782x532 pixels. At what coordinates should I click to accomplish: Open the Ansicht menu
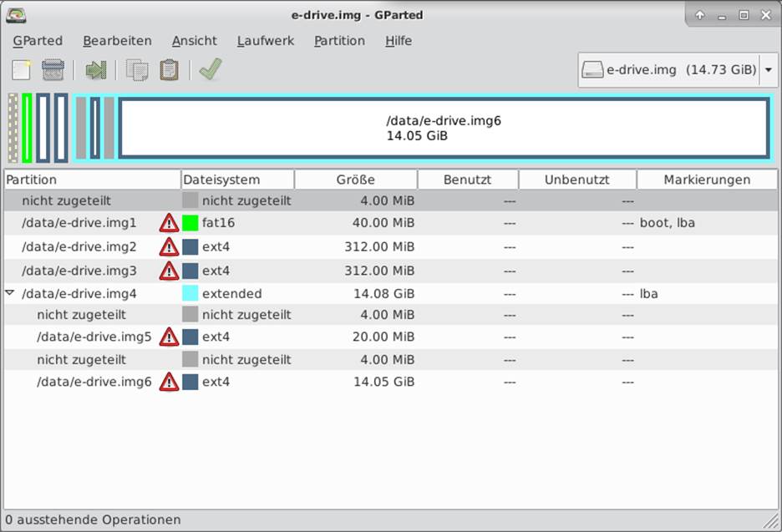194,41
